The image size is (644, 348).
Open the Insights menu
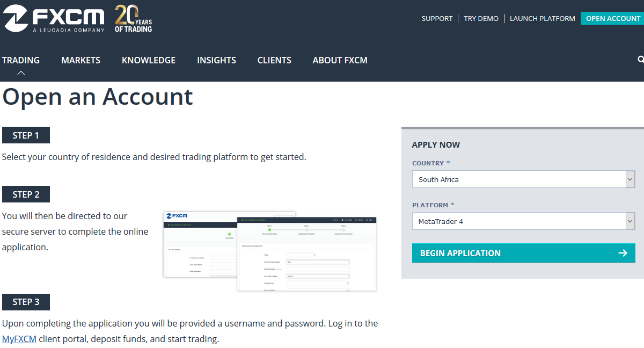click(216, 60)
